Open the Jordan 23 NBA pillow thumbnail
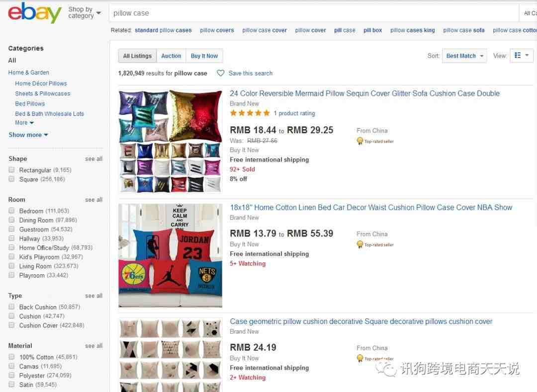537x392 pixels. tap(171, 255)
